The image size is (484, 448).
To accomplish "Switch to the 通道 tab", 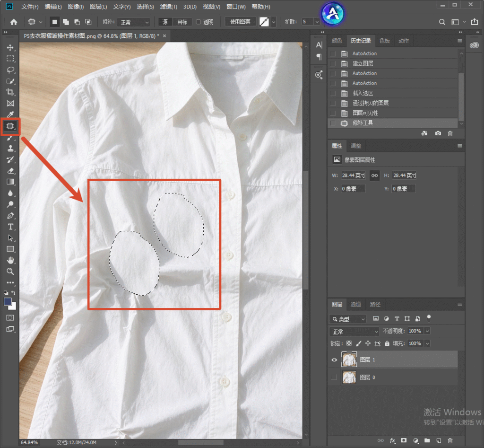I will click(355, 304).
